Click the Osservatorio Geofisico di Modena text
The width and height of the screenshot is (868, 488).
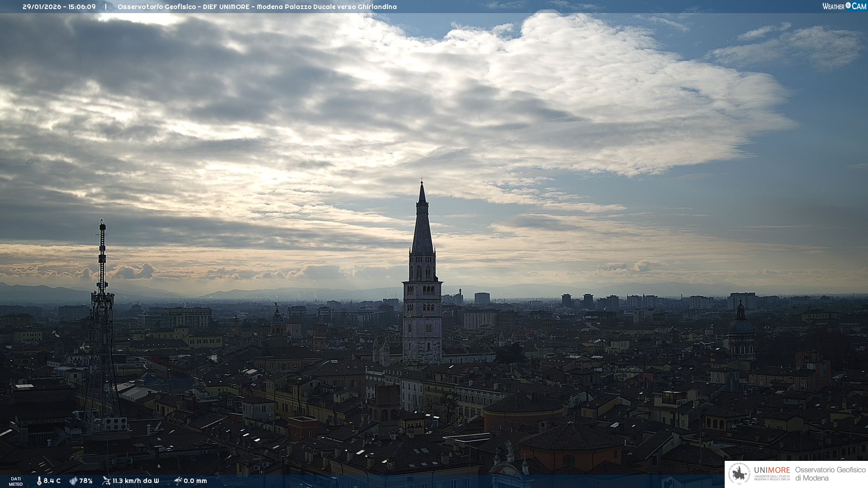click(x=830, y=474)
